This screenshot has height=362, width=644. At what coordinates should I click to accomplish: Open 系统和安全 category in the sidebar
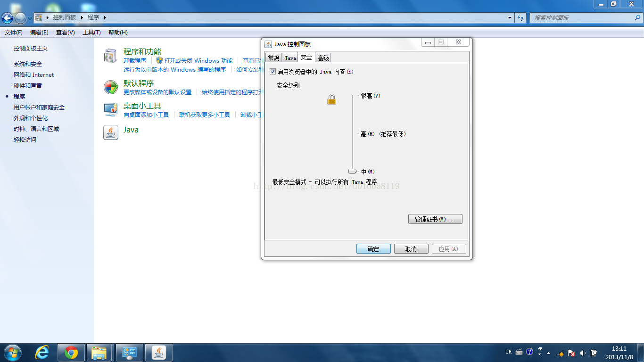(28, 64)
